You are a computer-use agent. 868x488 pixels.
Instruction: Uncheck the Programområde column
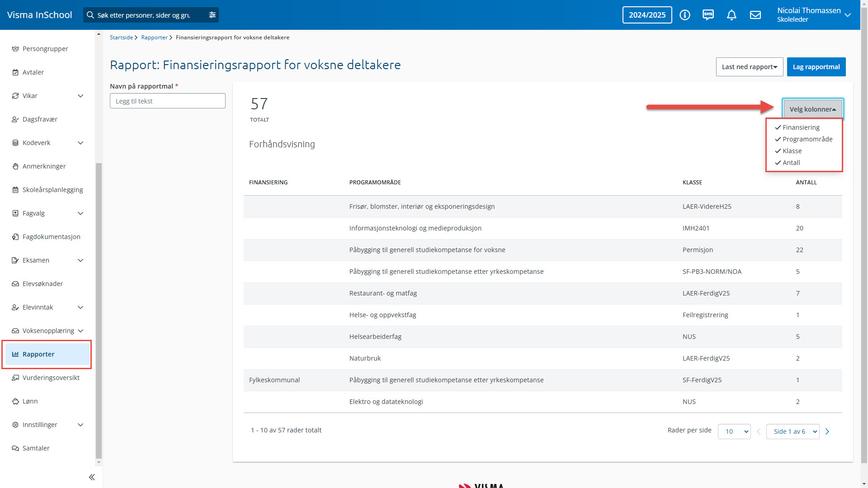coord(803,139)
